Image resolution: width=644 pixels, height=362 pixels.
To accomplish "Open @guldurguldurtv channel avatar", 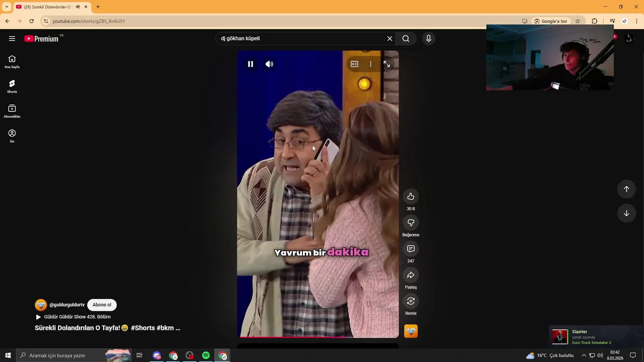I will [41, 305].
